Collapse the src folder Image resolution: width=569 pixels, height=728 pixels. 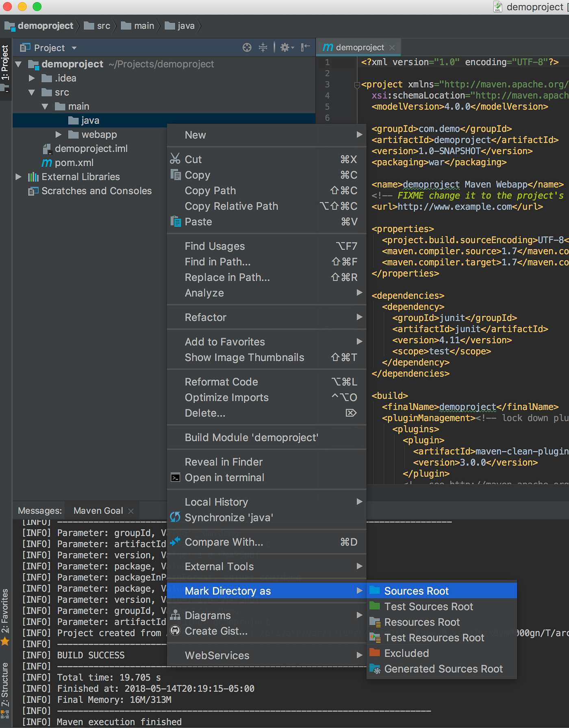coord(32,92)
